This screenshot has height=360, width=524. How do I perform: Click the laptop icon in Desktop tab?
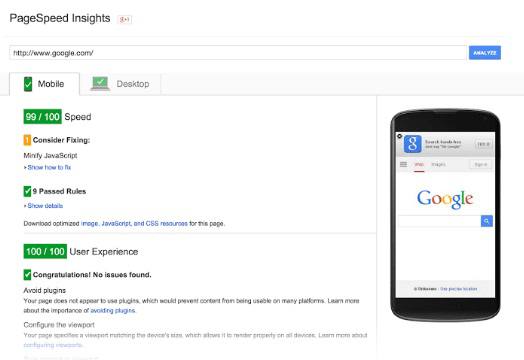pyautogui.click(x=100, y=84)
